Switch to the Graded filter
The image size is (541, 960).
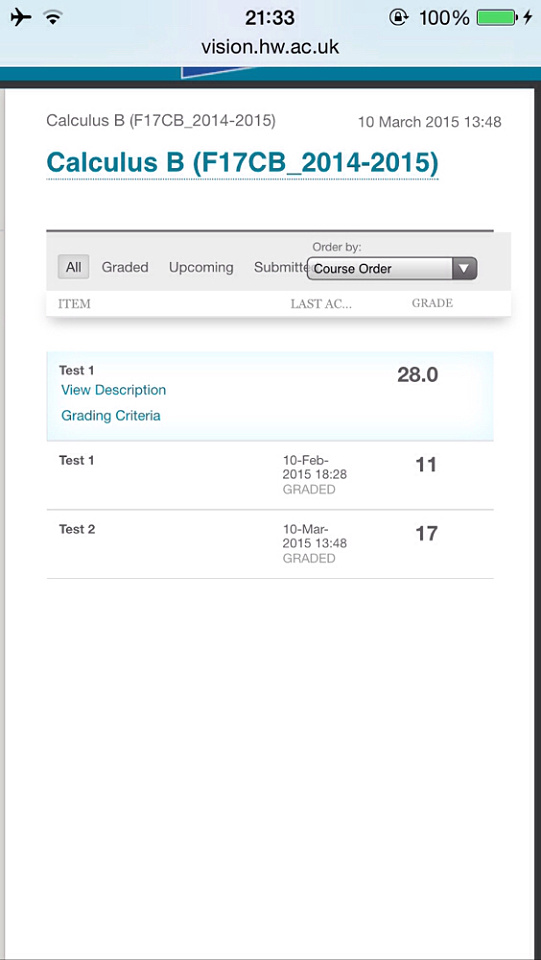pos(125,268)
